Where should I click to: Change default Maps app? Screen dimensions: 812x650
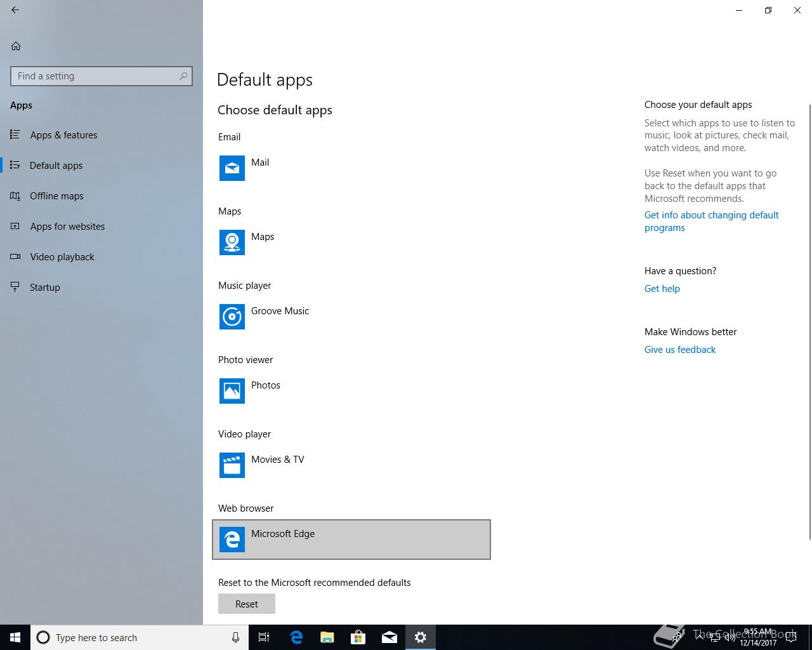tap(351, 242)
